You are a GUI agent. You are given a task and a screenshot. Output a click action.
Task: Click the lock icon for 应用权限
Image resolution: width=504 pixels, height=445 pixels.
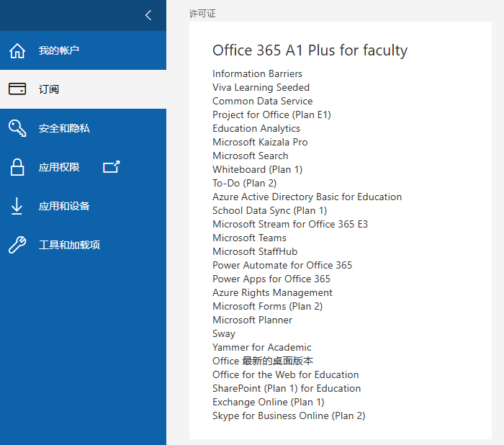(17, 167)
